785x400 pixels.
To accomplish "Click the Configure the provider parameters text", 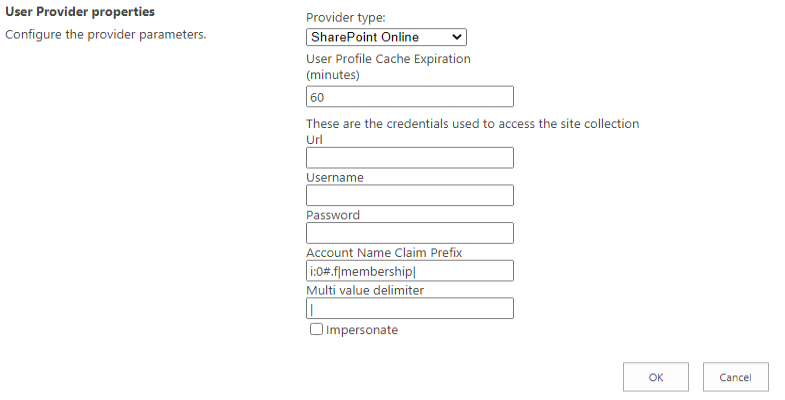I will (106, 35).
